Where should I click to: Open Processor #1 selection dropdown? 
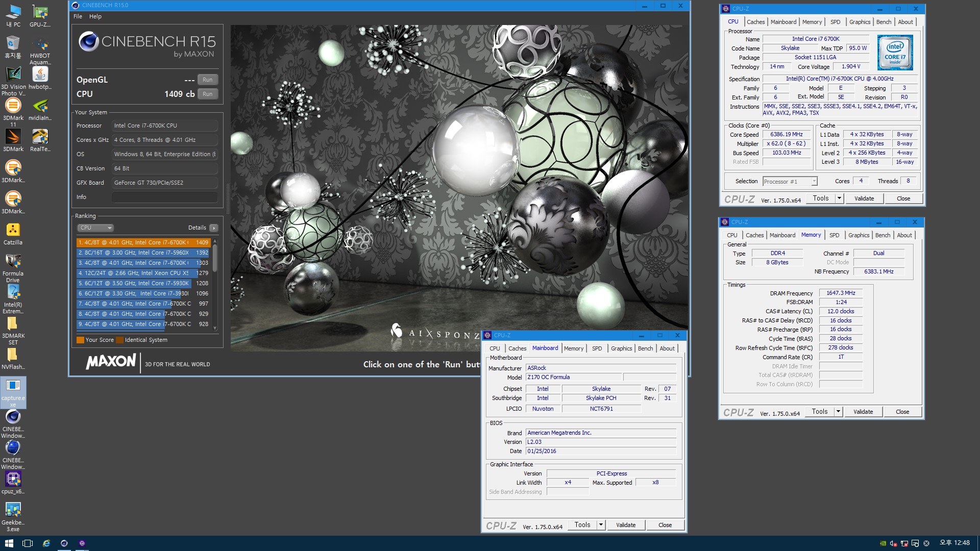pos(790,182)
